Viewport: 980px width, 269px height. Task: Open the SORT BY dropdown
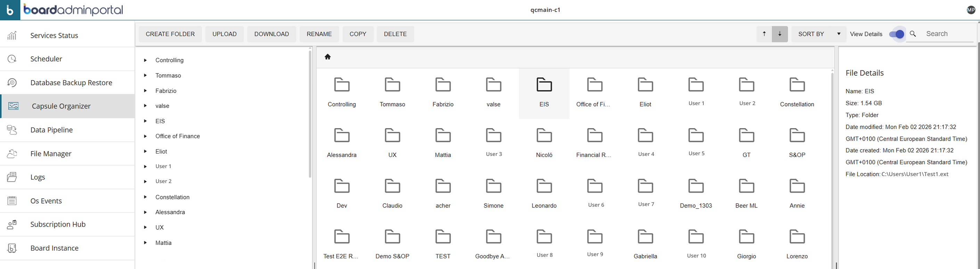819,34
